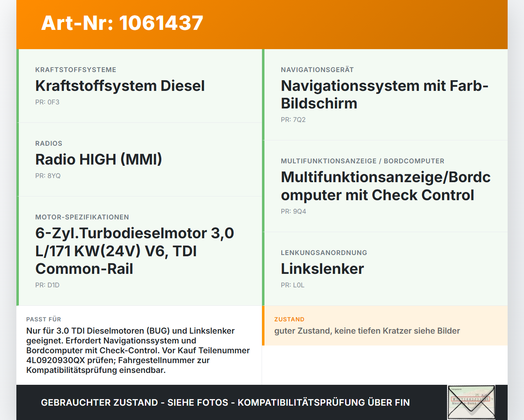The image size is (524, 420).
Task: Click the PR: 0F3 code
Action: (47, 102)
